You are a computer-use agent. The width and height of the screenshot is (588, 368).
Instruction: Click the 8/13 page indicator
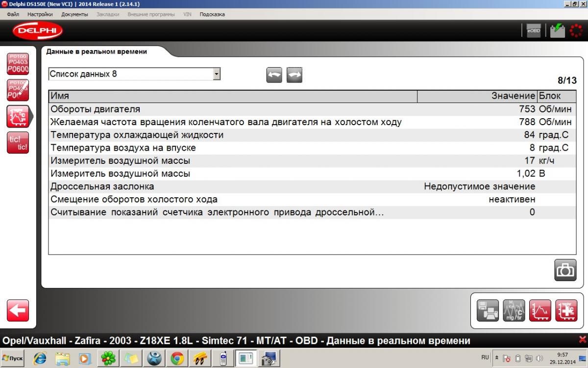click(x=567, y=80)
